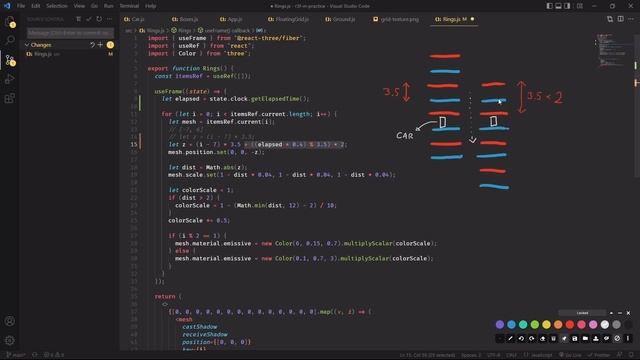The height and width of the screenshot is (360, 640).
Task: Open Customize Layout button
Action: click(x=580, y=6)
